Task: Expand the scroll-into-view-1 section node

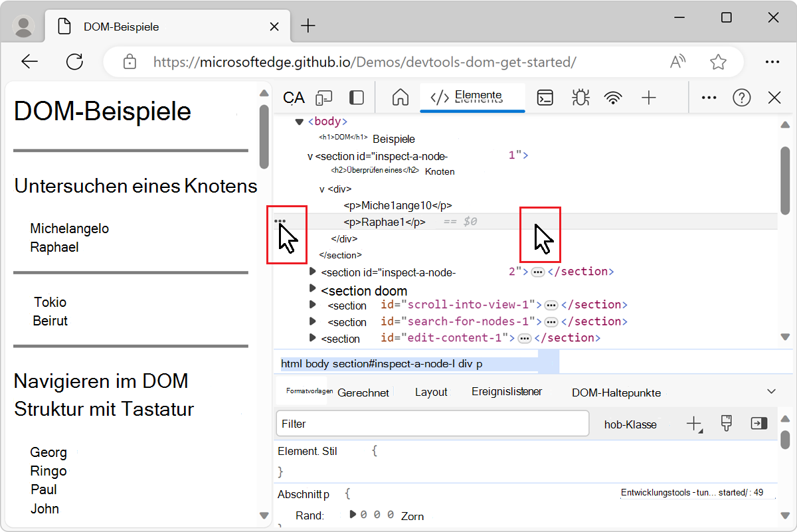Action: point(312,306)
